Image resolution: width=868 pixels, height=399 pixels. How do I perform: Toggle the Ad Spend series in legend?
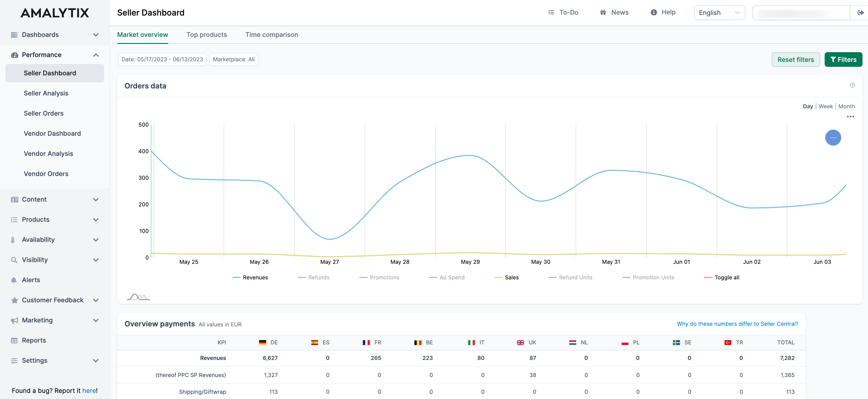click(x=447, y=278)
